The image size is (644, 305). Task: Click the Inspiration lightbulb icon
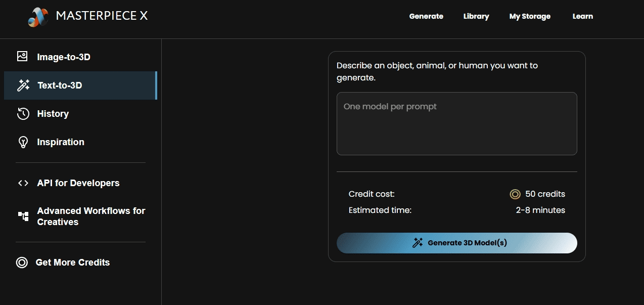click(x=23, y=142)
